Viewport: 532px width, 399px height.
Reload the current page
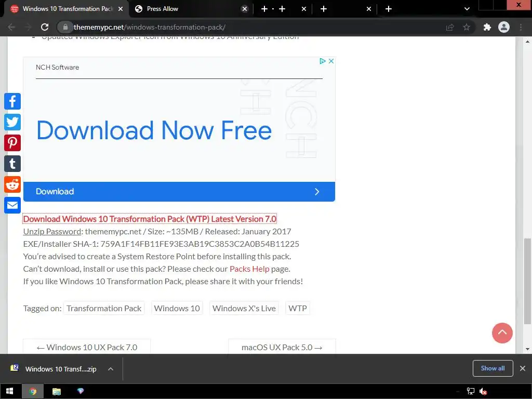pos(45,27)
